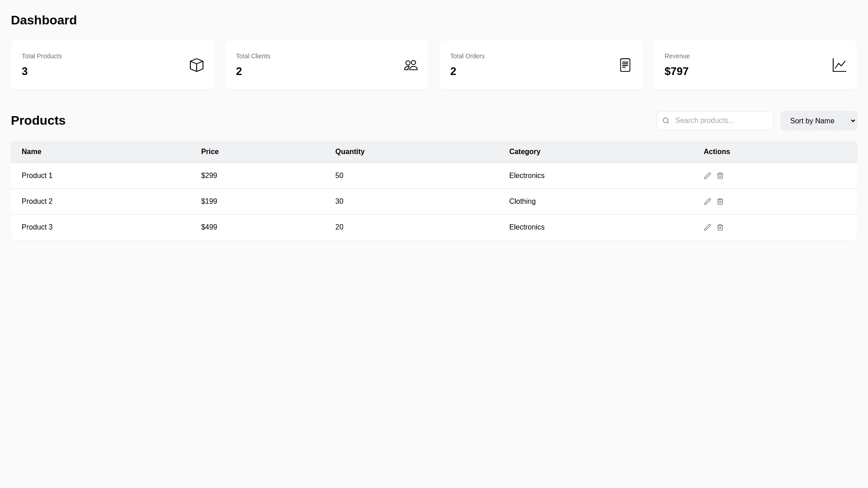868x488 pixels.
Task: Click the magnifier icon in the search box
Action: (666, 121)
